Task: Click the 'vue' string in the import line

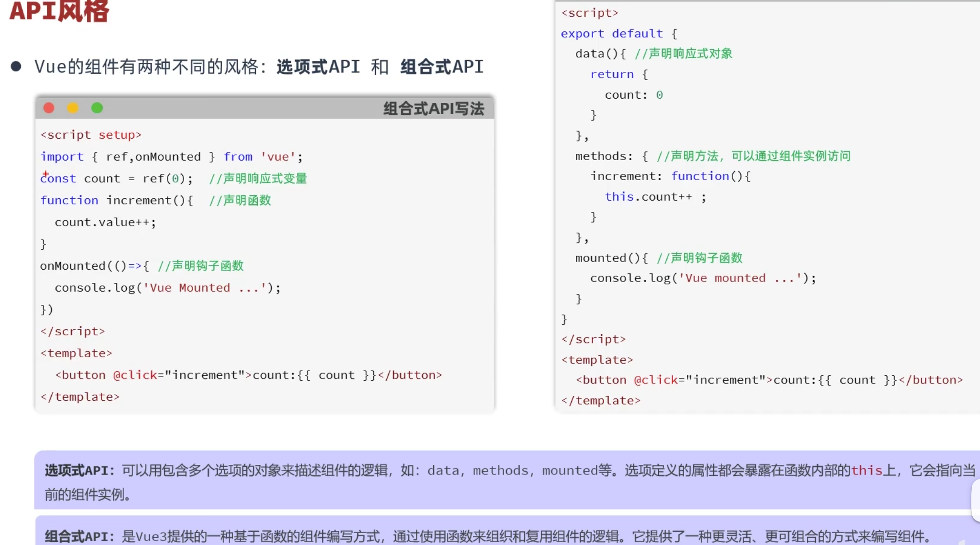Action: (278, 157)
